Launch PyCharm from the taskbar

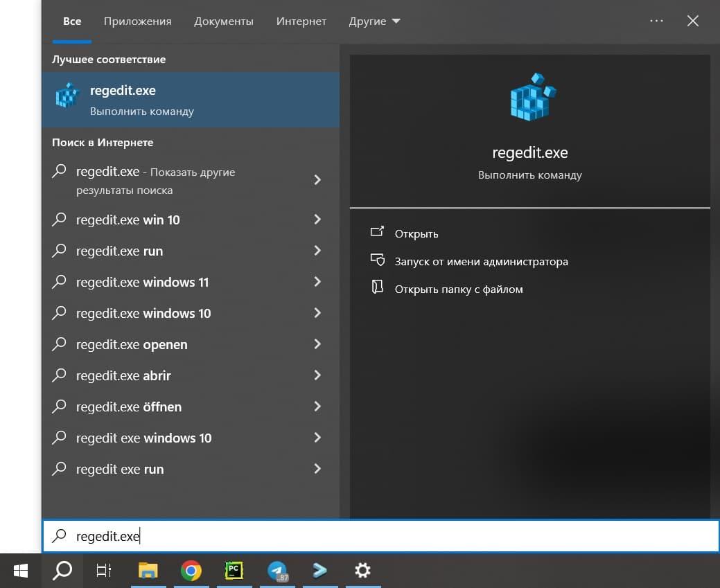tap(234, 570)
